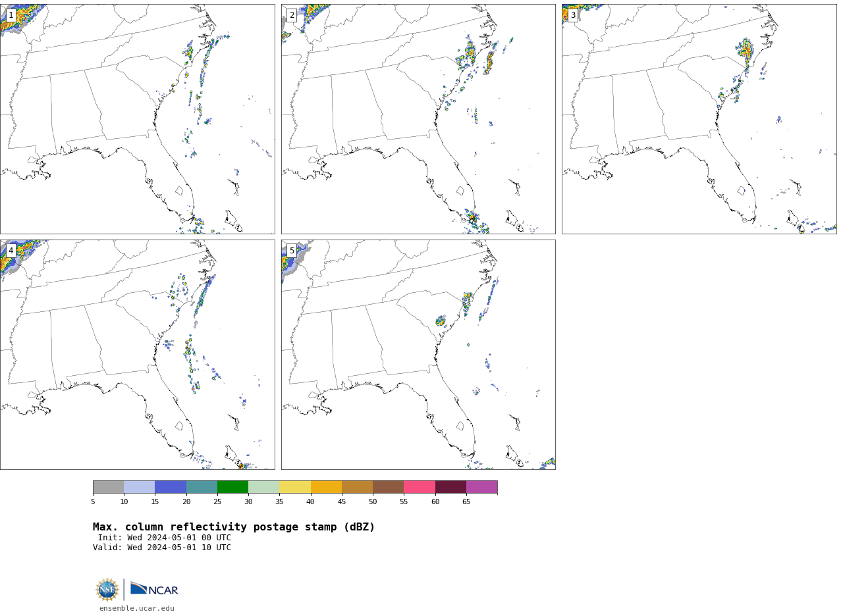Image resolution: width=843 pixels, height=616 pixels.
Task: Click the number label 5 on fifth panel
Action: pos(292,251)
